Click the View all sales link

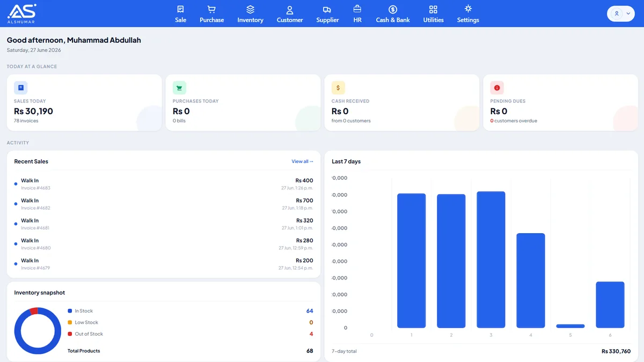302,161
